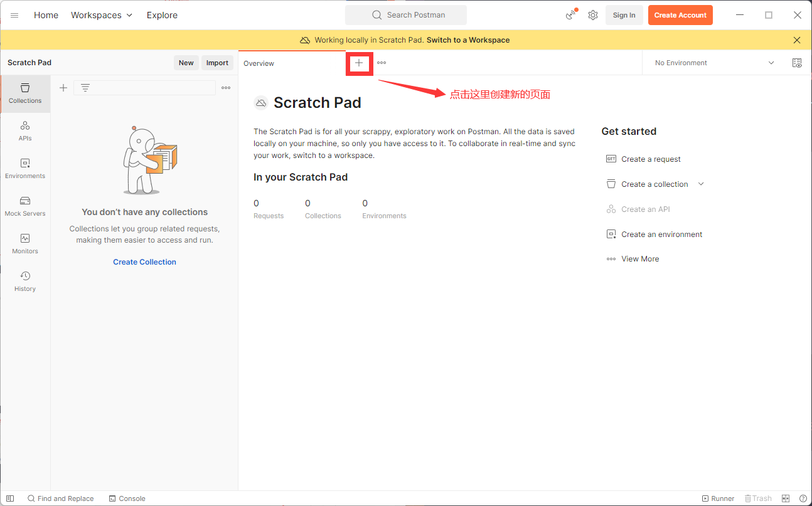Screen dimensions: 812x506
Task: Go to Home
Action: (46, 15)
